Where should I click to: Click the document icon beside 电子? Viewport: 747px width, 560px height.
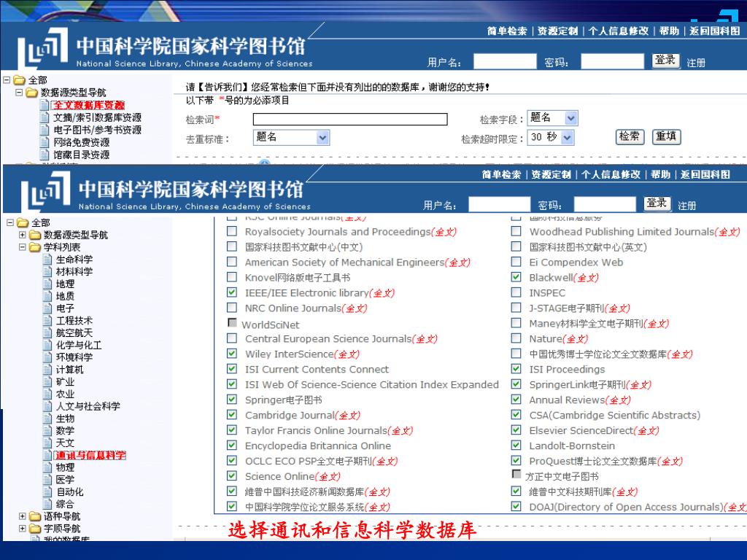tap(47, 308)
